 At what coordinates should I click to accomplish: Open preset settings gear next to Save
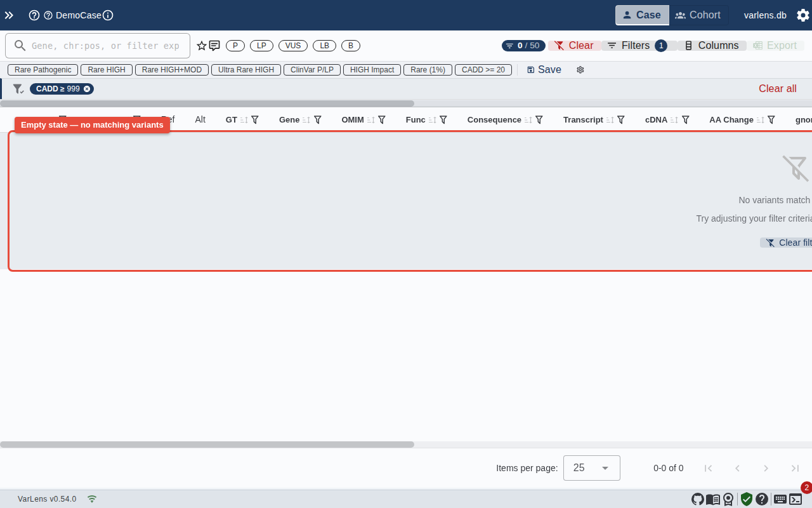(x=580, y=70)
